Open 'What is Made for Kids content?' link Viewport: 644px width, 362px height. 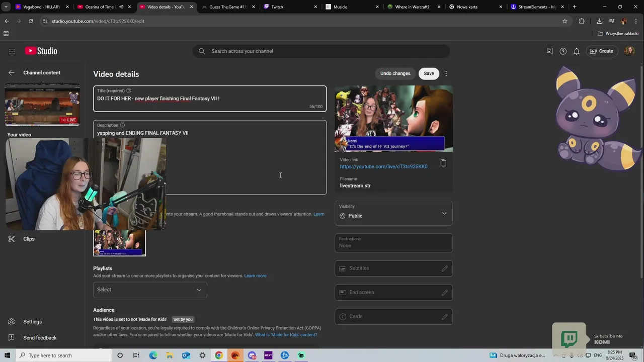tap(286, 335)
